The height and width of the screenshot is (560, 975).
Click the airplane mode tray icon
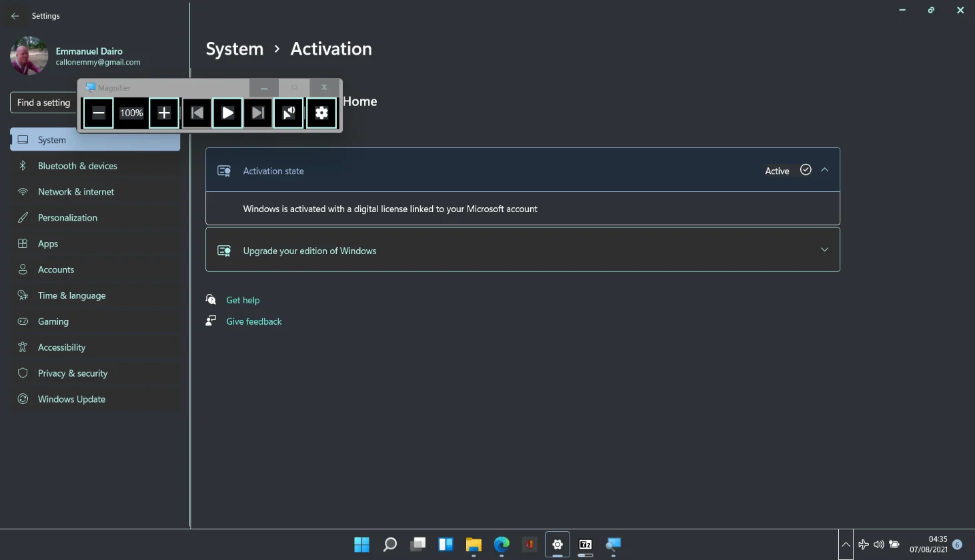[864, 545]
